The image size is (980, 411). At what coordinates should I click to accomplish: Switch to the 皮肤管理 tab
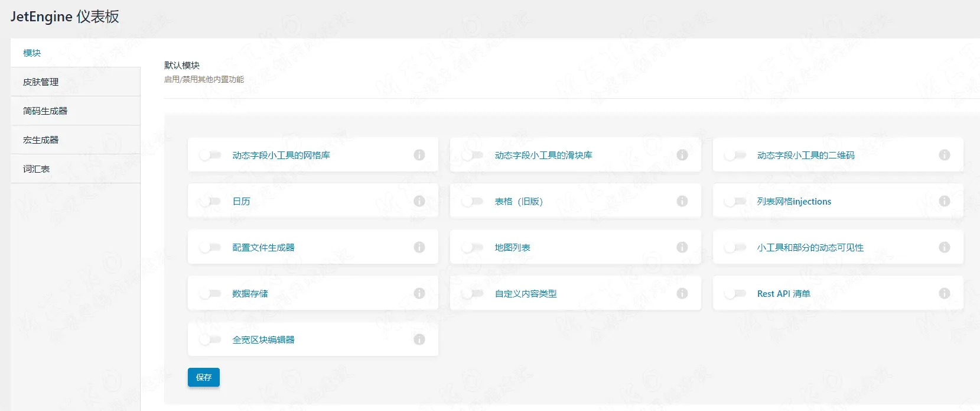coord(41,82)
